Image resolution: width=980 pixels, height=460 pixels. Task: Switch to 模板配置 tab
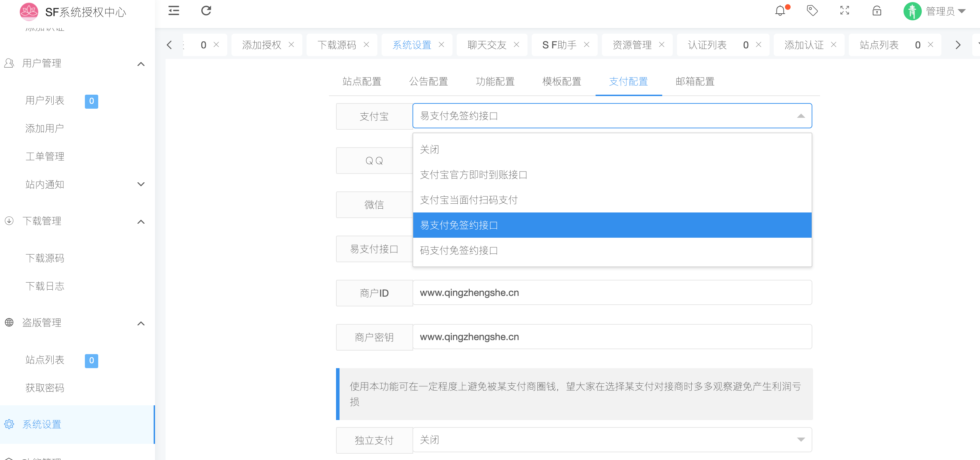(562, 81)
